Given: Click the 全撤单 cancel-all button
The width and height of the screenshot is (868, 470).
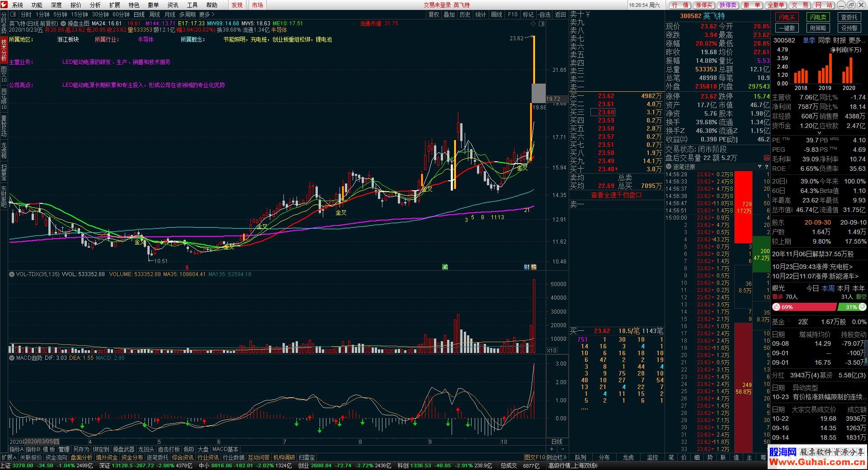Looking at the screenshot, I should point(776,5).
